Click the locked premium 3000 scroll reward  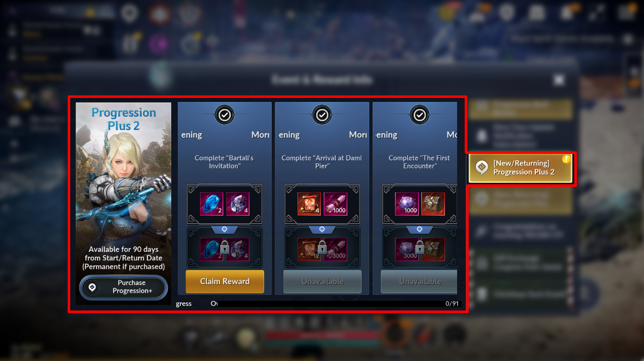click(335, 250)
